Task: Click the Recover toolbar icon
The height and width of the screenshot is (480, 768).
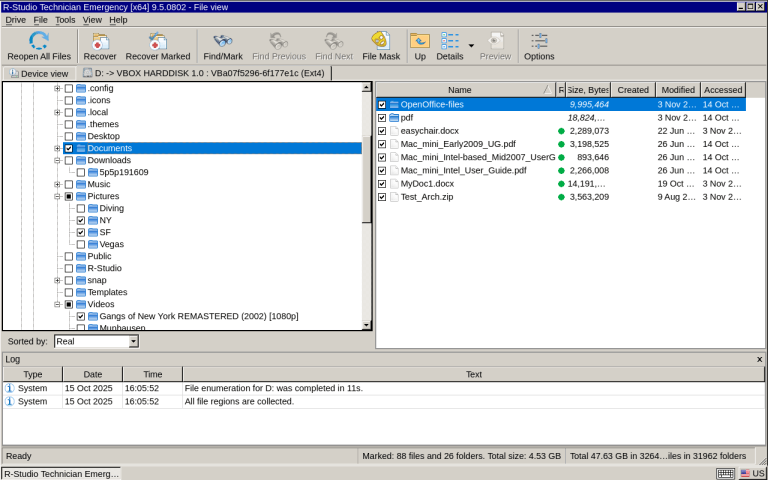Action: (100, 41)
